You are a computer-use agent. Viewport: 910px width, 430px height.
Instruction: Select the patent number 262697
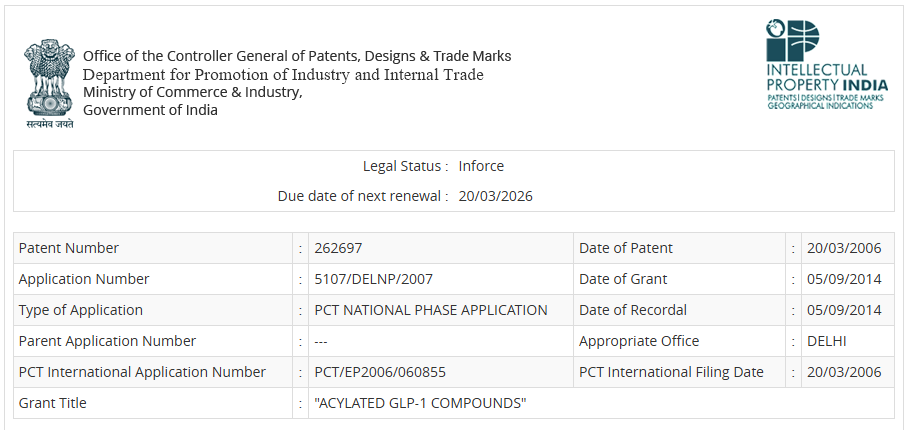coord(338,248)
